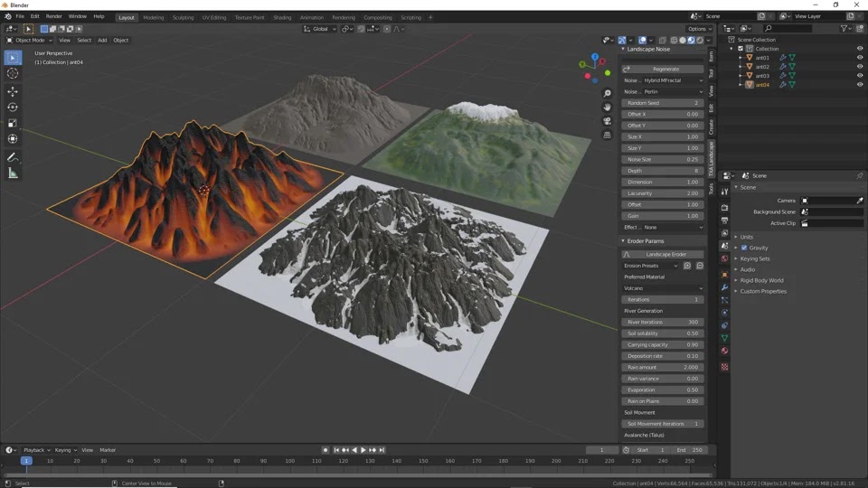The height and width of the screenshot is (488, 868).
Task: Click the current frame marker on the timeline
Action: (x=25, y=461)
